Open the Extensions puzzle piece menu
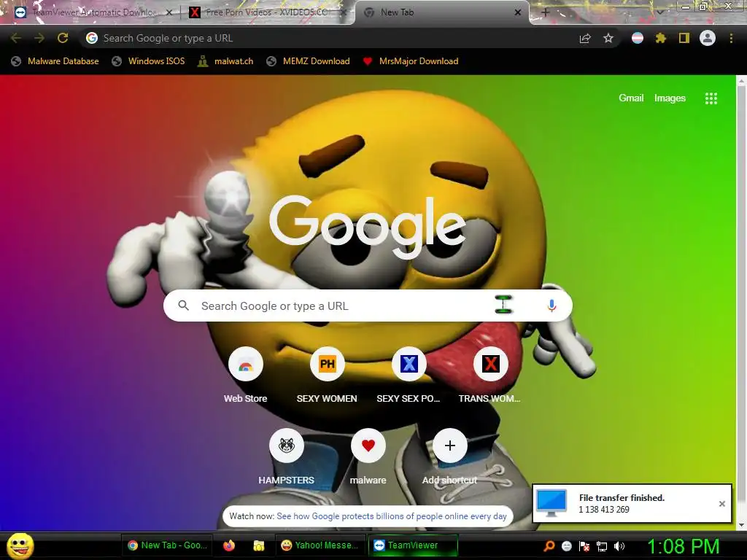747x560 pixels. pos(661,38)
